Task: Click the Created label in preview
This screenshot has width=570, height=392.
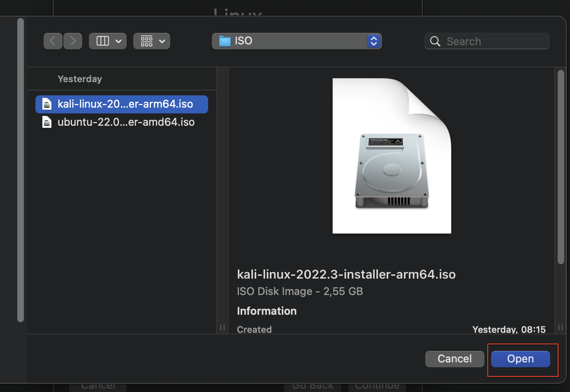Action: (254, 330)
